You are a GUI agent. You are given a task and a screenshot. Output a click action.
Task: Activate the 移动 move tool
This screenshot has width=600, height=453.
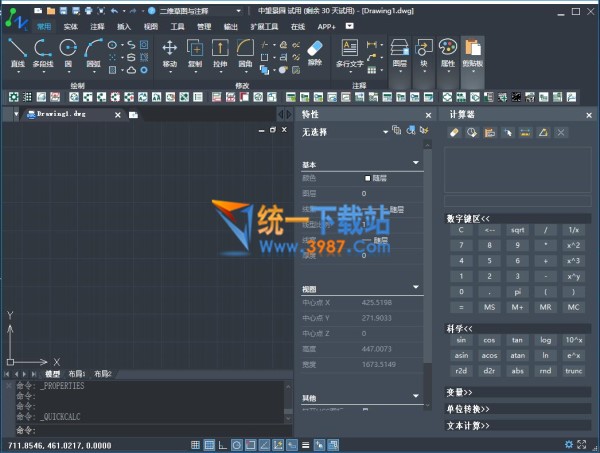170,53
